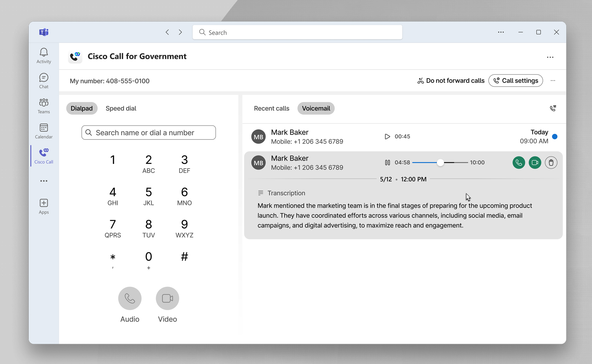
Task: Toggle Do not forward calls
Action: click(451, 81)
